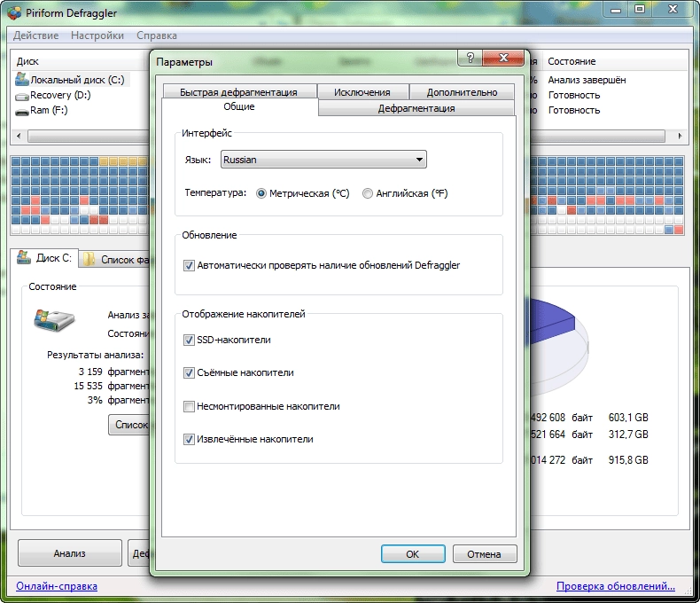This screenshot has width=700, height=603.
Task: Close the Параметры dialog with X
Action: 503,58
